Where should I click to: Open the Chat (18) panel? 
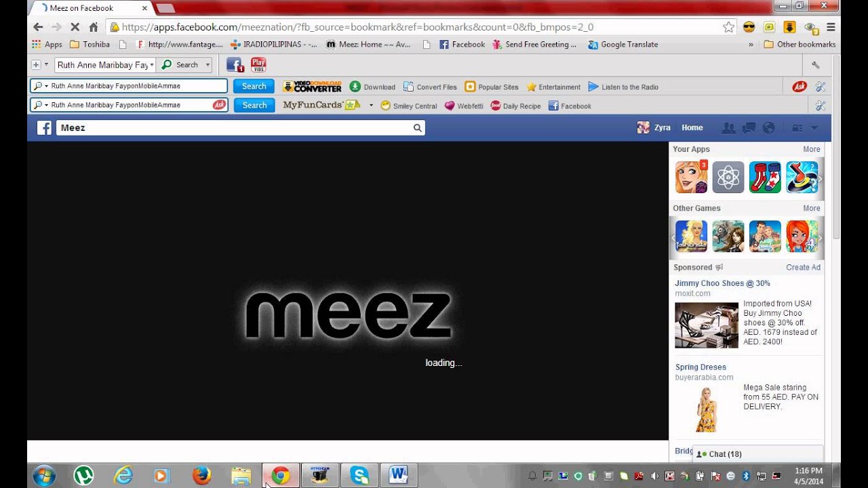[x=757, y=454]
